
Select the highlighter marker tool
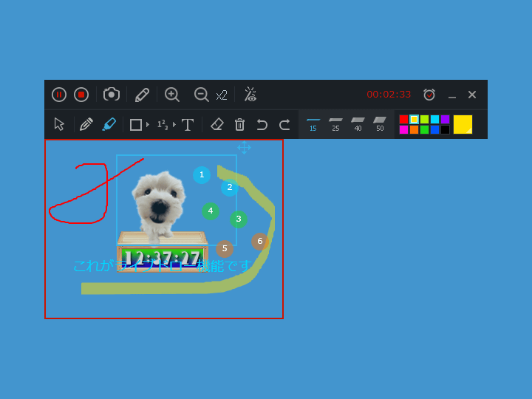click(109, 124)
